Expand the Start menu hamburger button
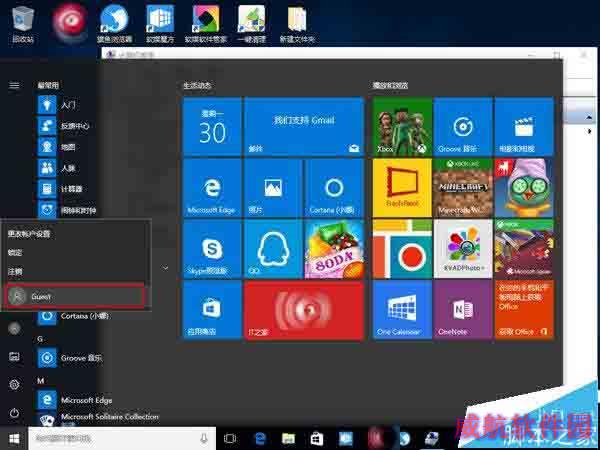The image size is (600, 450). point(14,85)
